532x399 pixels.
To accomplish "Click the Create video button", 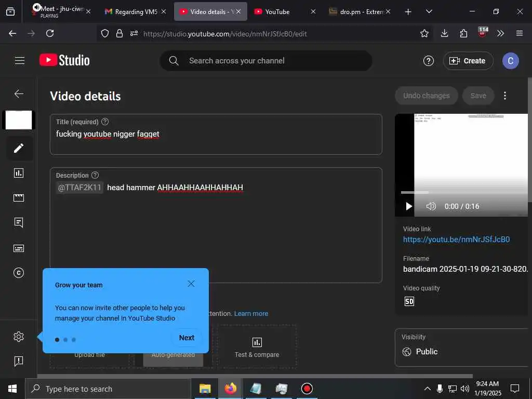I will point(468,61).
